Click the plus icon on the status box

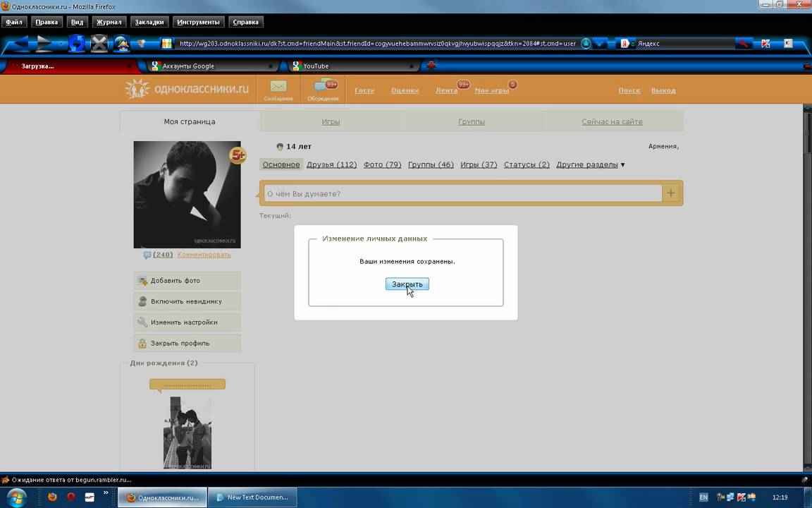tap(670, 193)
